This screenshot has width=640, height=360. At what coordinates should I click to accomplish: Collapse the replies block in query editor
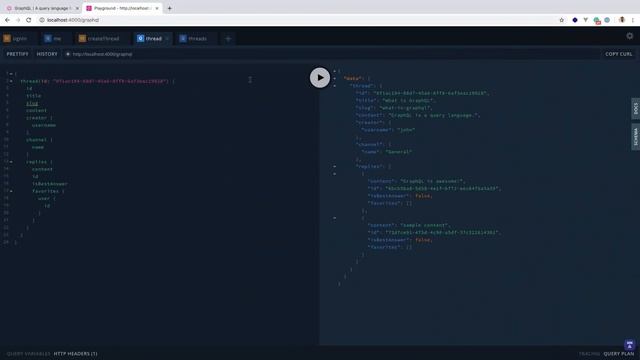[11, 162]
